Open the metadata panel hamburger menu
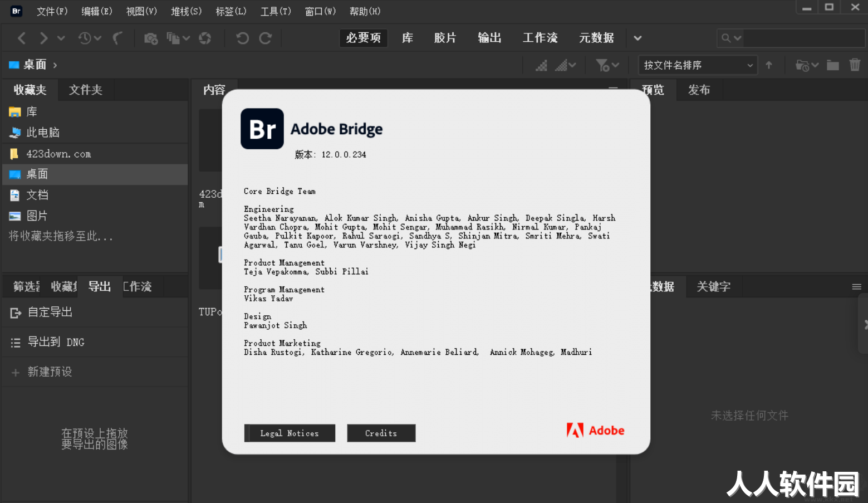Viewport: 868px width, 503px height. 856,287
